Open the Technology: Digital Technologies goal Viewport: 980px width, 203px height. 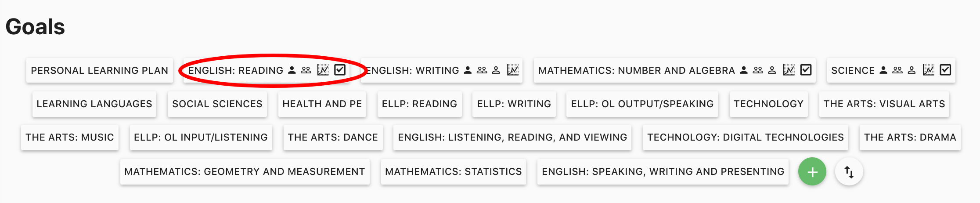pyautogui.click(x=745, y=138)
